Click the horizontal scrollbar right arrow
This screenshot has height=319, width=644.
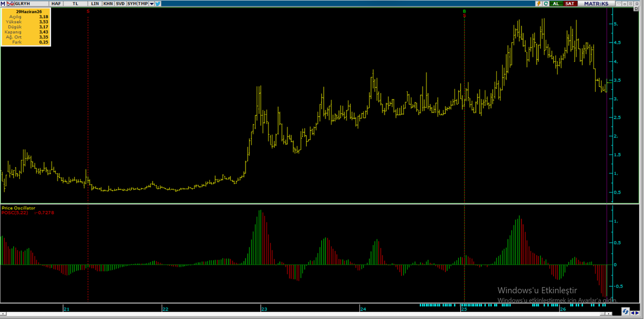click(609, 314)
